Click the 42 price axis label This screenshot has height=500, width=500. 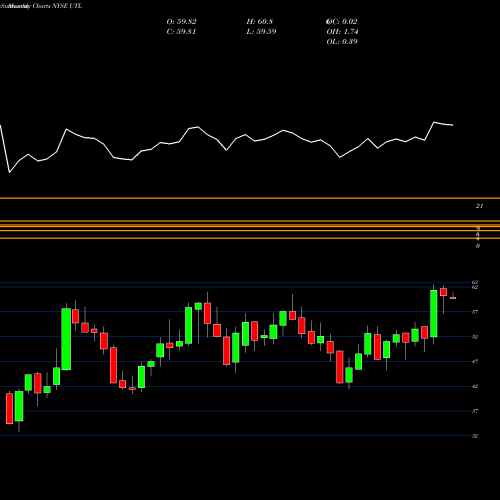pos(475,386)
